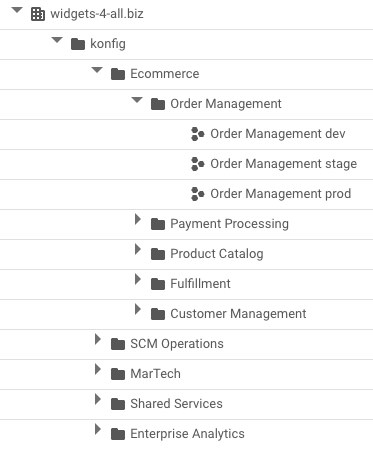Screen dimensions: 373x449
Task: Select the widgets-4-all.biz label
Action: pyautogui.click(x=97, y=14)
